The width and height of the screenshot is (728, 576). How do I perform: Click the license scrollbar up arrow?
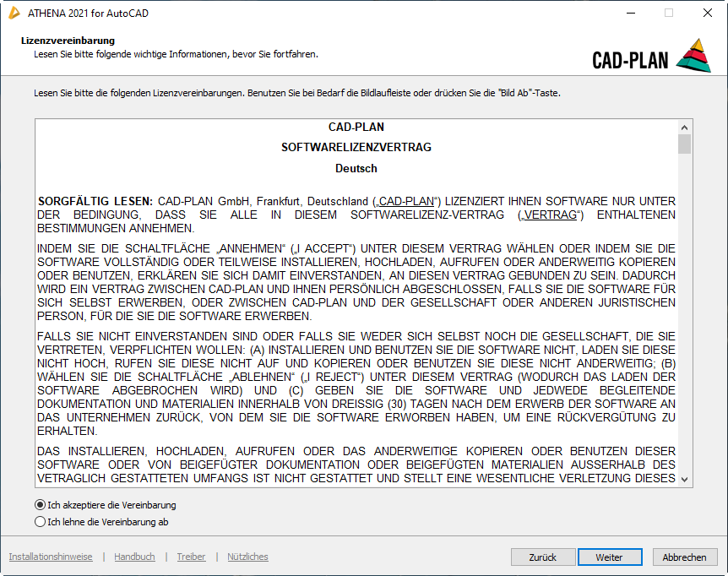tap(684, 127)
